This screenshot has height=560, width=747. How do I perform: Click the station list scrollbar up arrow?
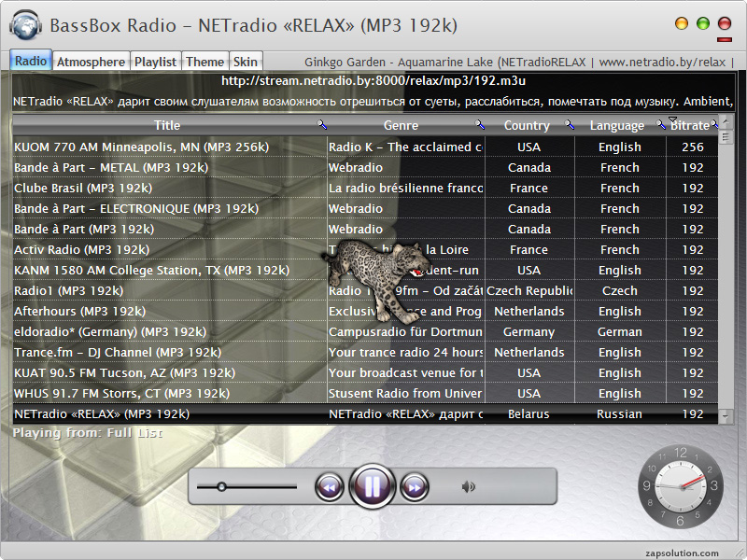point(726,122)
